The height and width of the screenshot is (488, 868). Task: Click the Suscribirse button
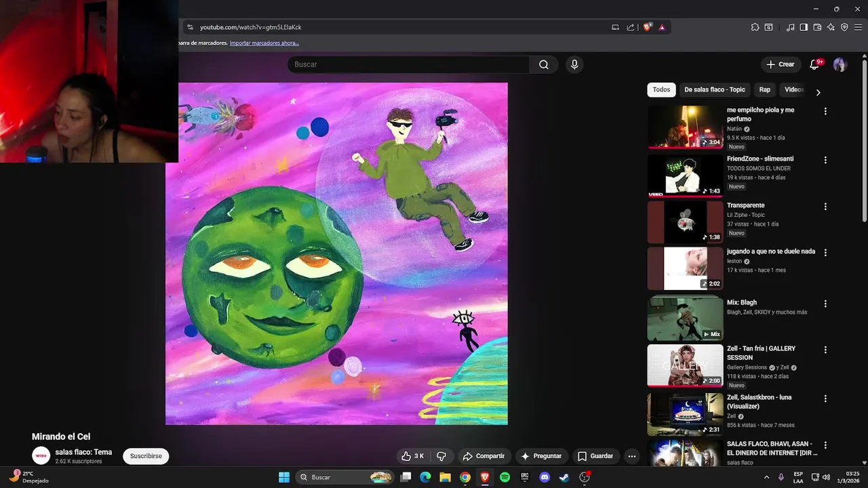[146, 456]
